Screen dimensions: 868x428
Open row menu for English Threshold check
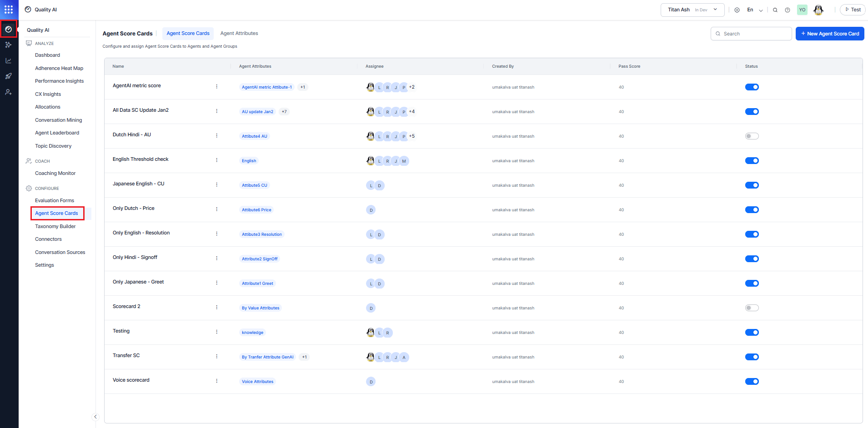pos(216,160)
